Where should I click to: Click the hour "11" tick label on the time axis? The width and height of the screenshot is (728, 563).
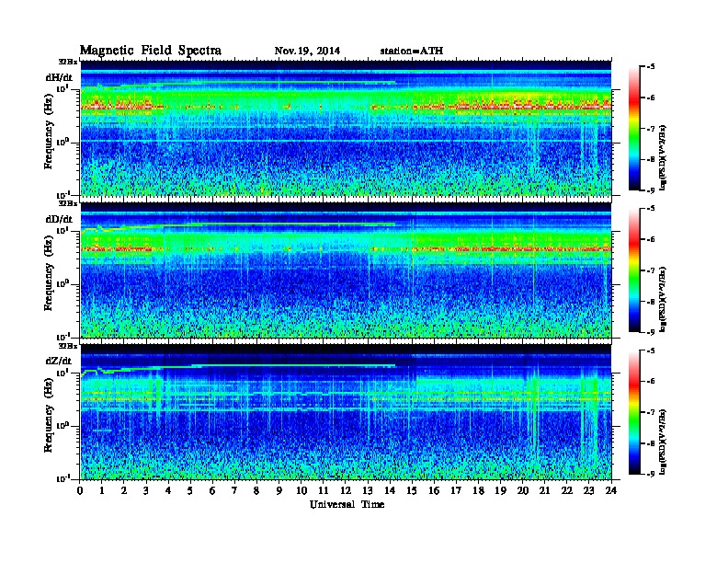(324, 490)
